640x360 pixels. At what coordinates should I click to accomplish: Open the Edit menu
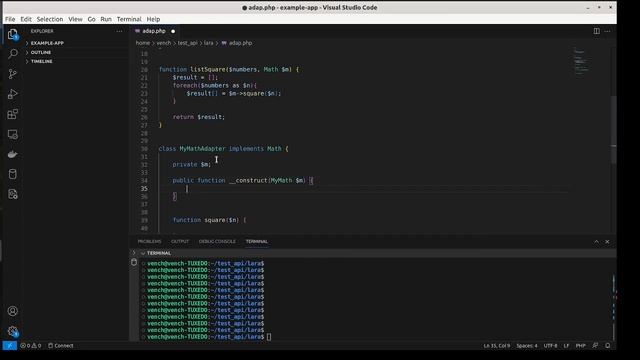click(x=26, y=19)
